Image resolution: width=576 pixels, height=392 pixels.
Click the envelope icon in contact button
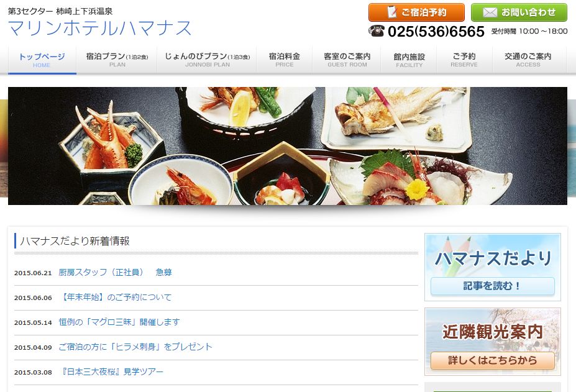(490, 12)
